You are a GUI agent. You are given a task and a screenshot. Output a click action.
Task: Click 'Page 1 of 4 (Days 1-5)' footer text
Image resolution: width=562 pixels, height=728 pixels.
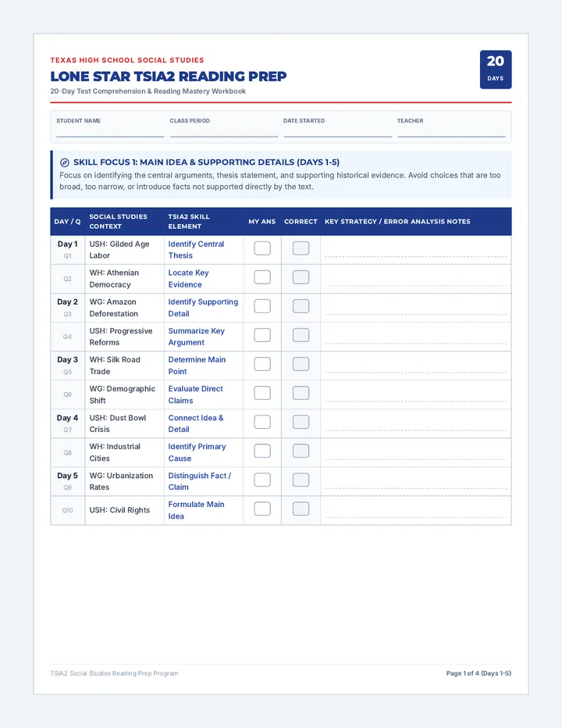click(x=478, y=673)
